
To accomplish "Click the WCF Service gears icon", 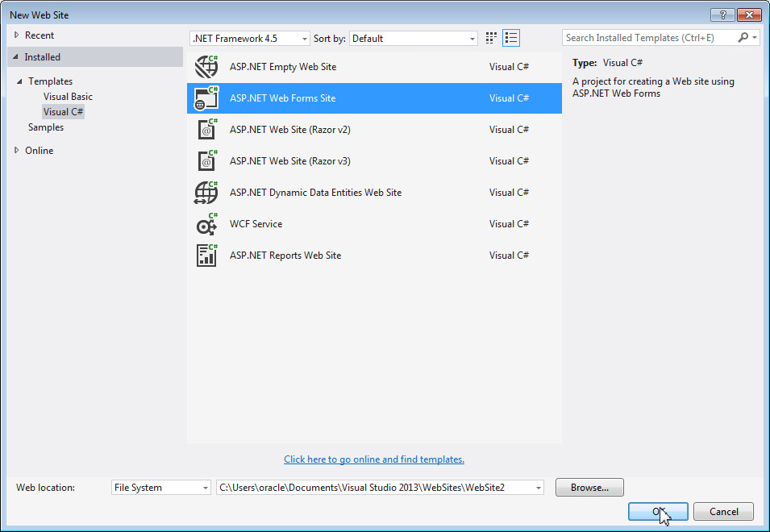I will coord(206,224).
